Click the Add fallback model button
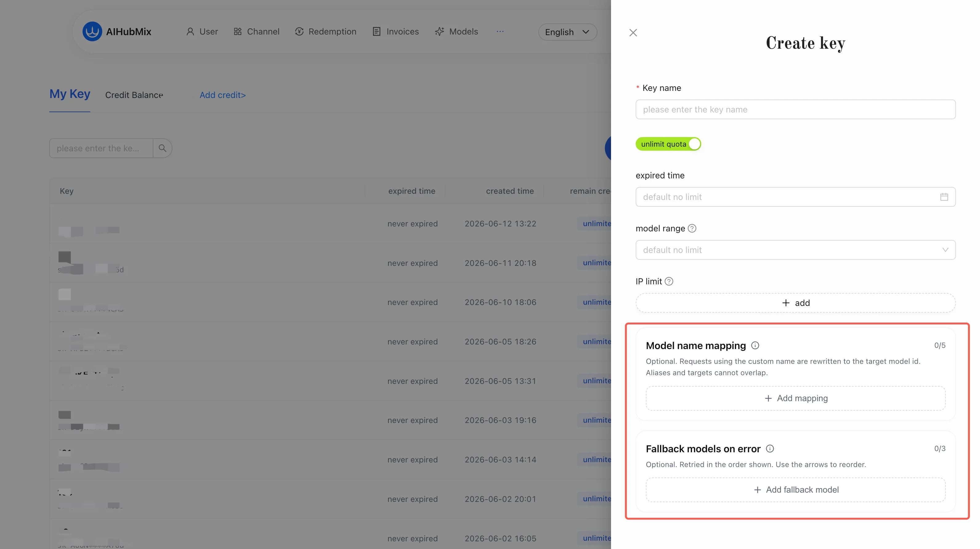The width and height of the screenshot is (980, 549). [x=796, y=490]
